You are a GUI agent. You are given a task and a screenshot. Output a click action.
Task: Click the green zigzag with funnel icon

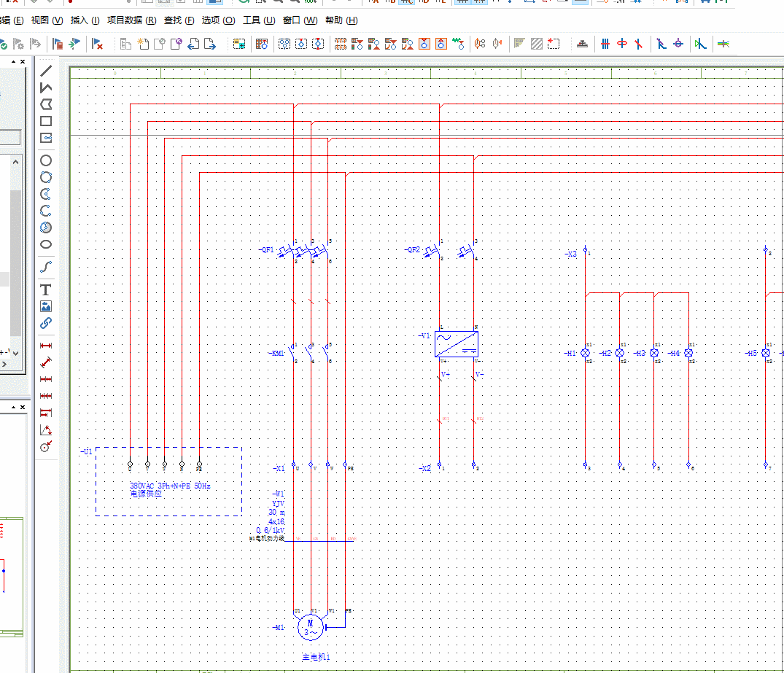point(458,44)
